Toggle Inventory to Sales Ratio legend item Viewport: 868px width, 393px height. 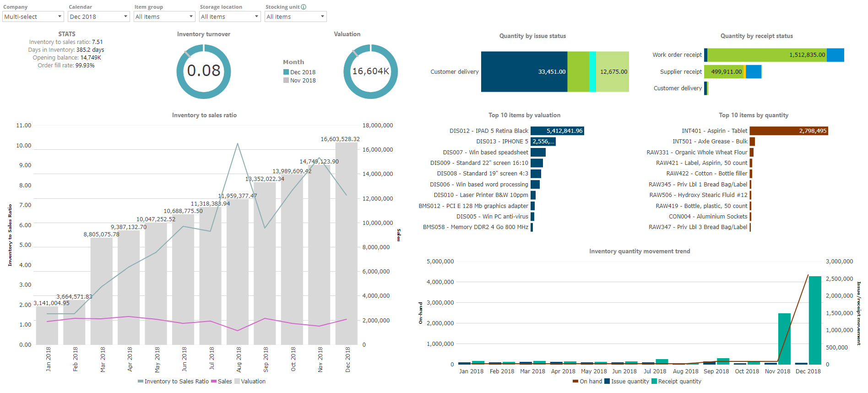pyautogui.click(x=173, y=381)
